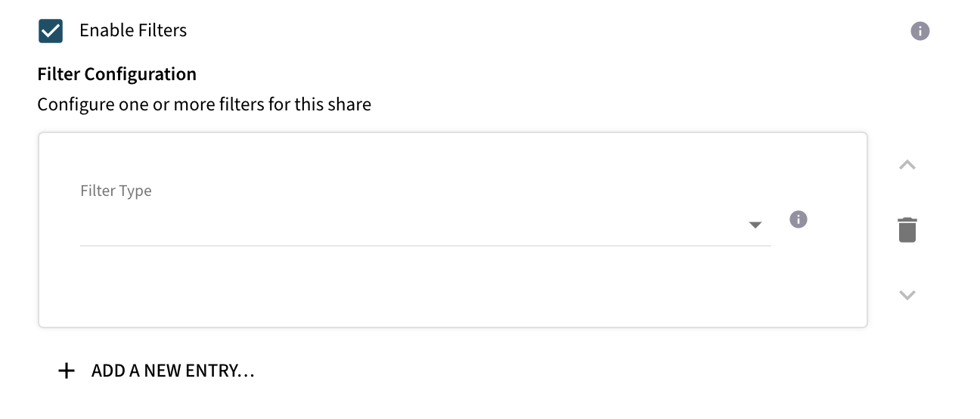Click the underline of the Filter Type select
The height and width of the screenshot is (419, 980).
[425, 246]
